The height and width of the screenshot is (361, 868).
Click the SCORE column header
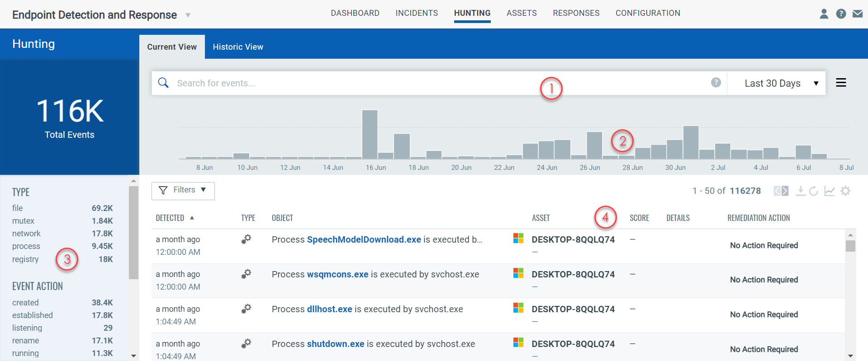click(x=639, y=218)
